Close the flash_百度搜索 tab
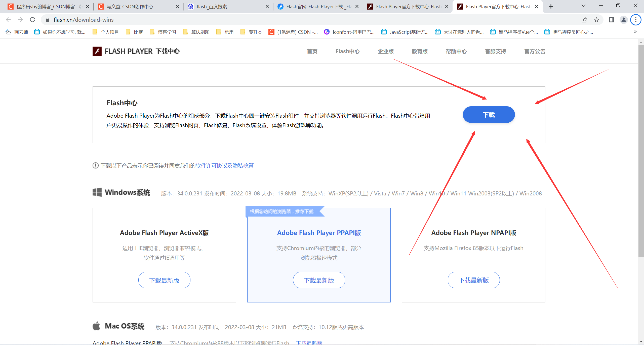 (267, 7)
